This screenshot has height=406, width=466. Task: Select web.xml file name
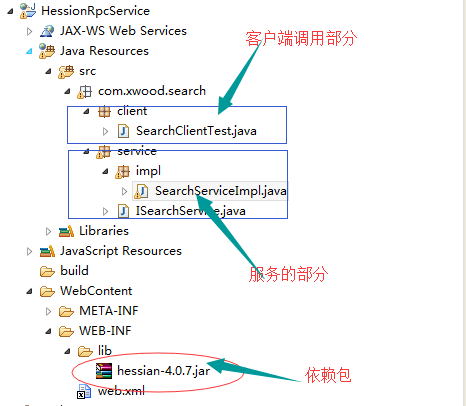click(121, 391)
